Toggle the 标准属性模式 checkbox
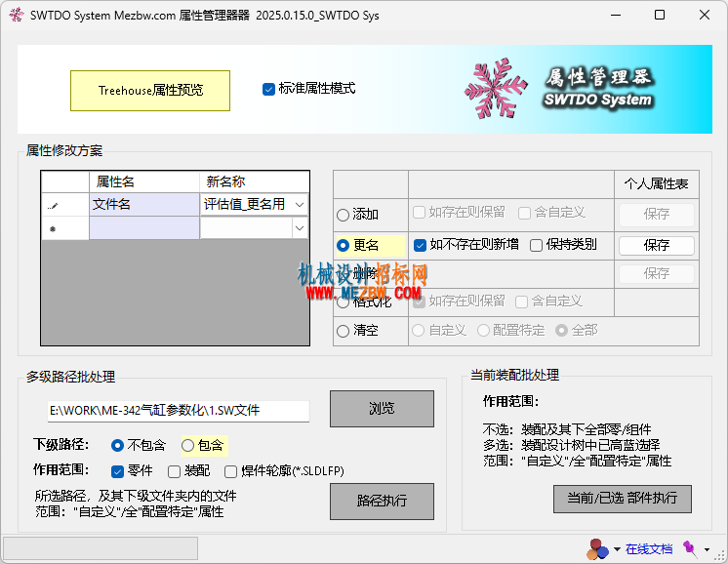Screen dimensions: 728x564 268,89
